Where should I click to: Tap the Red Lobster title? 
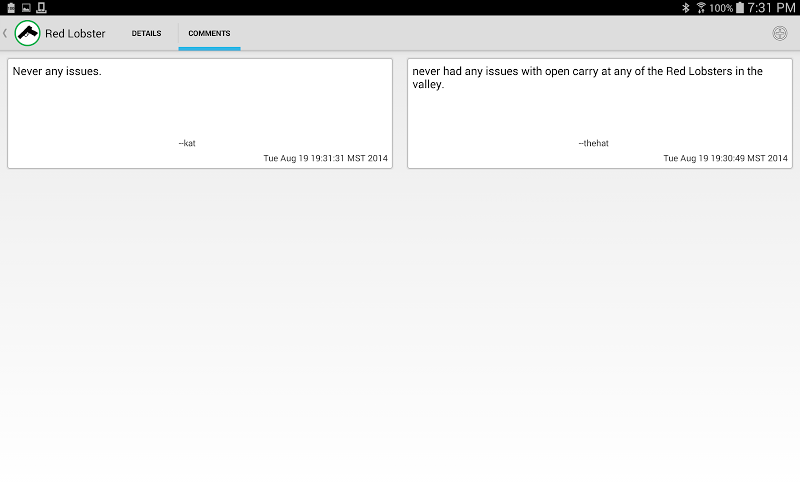[75, 34]
